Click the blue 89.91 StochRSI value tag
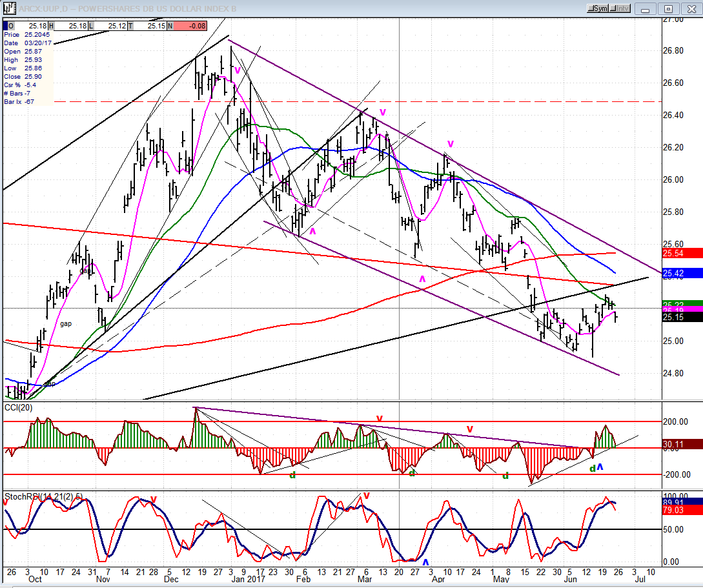This screenshot has height=588, width=703. point(682,502)
